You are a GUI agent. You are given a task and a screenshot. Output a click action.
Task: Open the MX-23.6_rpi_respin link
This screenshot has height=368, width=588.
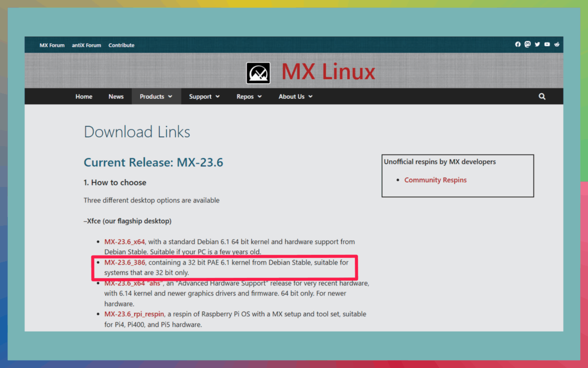pos(134,313)
